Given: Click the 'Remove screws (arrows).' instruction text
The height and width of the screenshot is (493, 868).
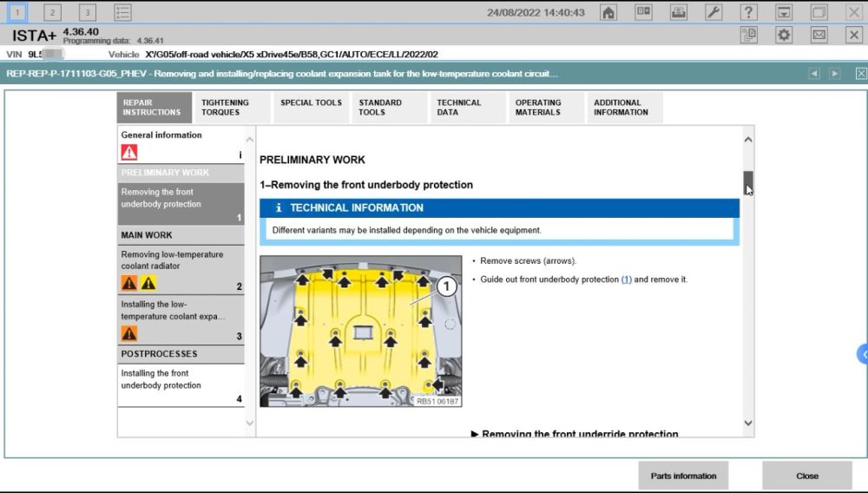Looking at the screenshot, I should pos(528,260).
